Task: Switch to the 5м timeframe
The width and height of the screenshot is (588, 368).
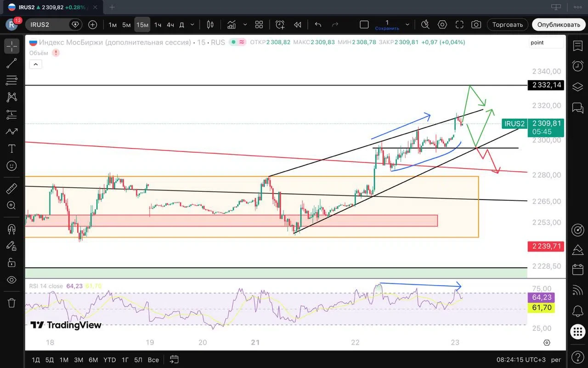Action: point(126,24)
